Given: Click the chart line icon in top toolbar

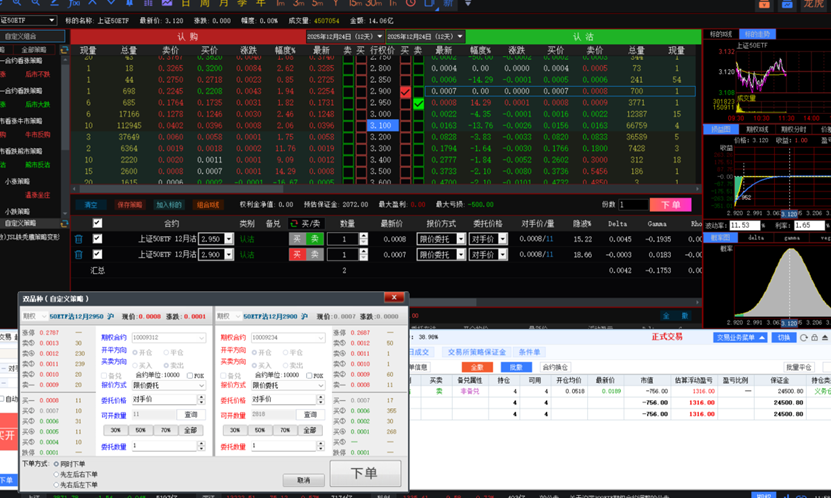Looking at the screenshot, I should [x=167, y=3].
